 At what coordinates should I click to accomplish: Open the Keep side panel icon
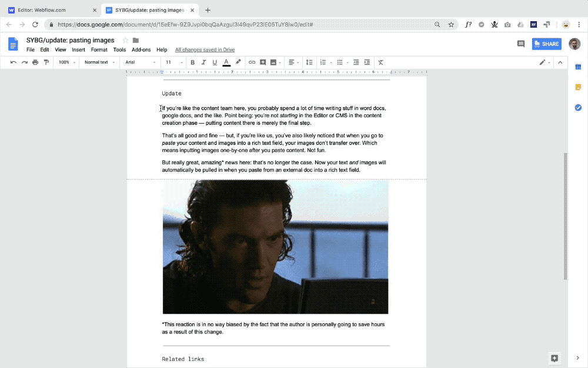tap(578, 87)
